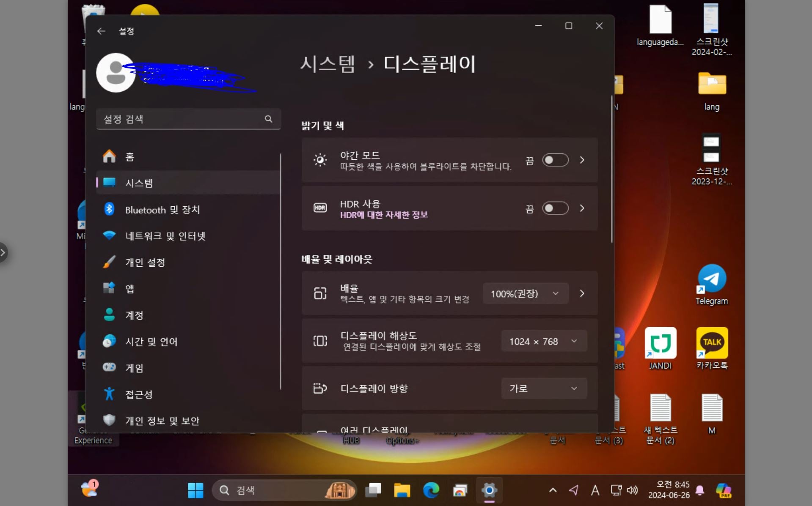Open Task View on the taskbar
Image resolution: width=812 pixels, height=506 pixels.
[x=373, y=490]
